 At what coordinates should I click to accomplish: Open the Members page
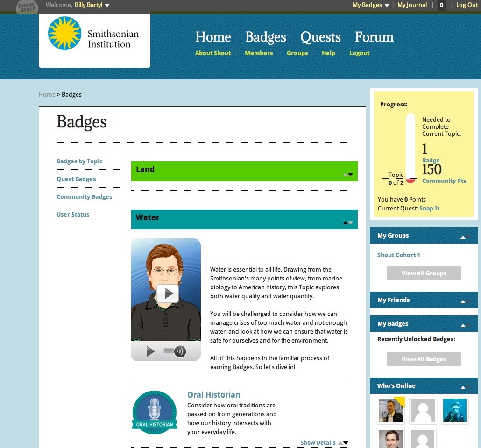pos(259,53)
